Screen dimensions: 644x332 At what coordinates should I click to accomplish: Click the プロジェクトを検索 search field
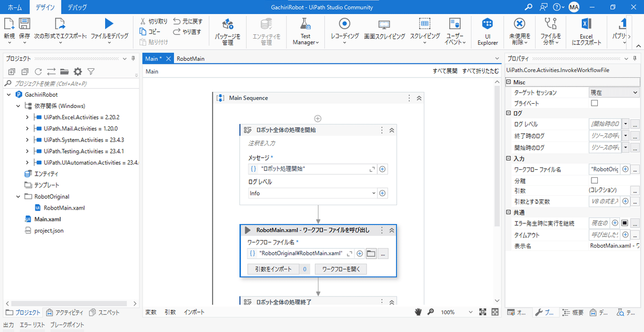click(x=70, y=83)
